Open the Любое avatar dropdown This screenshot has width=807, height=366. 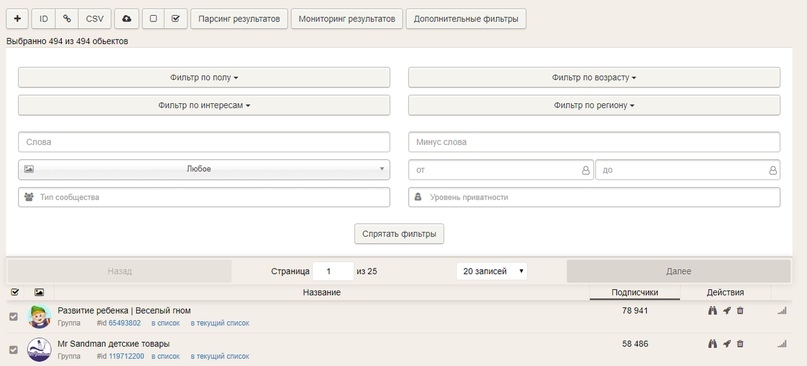point(204,169)
